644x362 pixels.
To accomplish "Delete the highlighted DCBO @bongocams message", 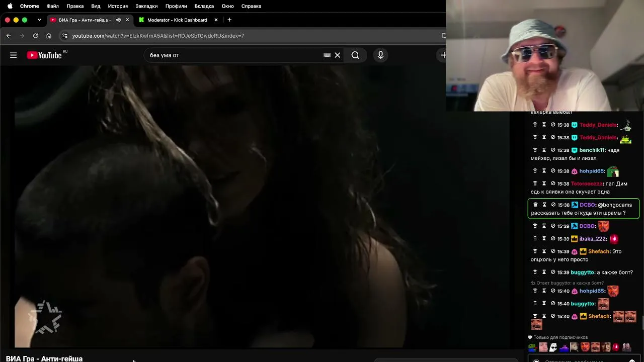I will click(535, 205).
